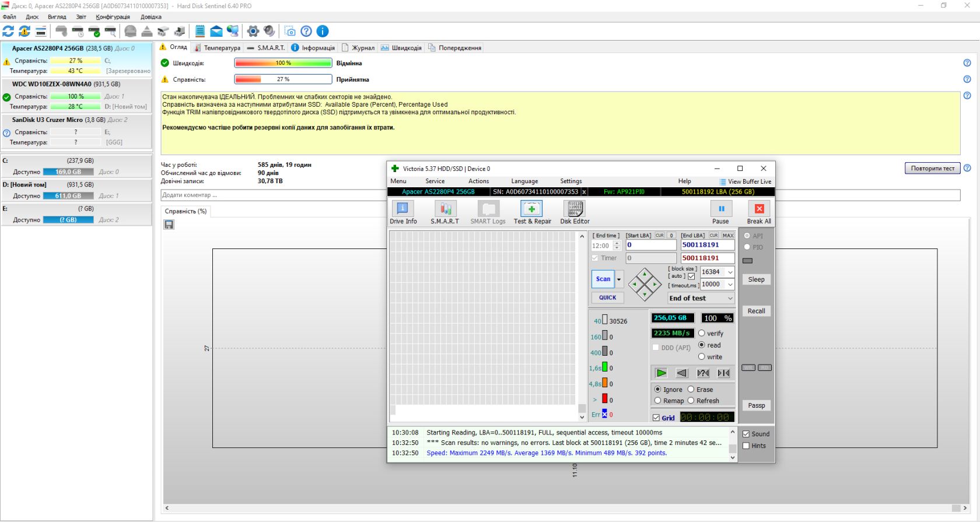Open the gear preferences icon in the toolbar
Viewport: 980px width, 522px height.
point(253,31)
